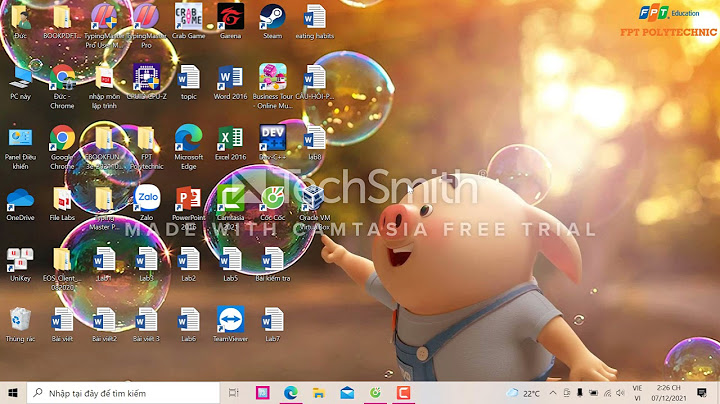Select the OneDrive desktop icon
The image size is (720, 404).
tap(20, 203)
